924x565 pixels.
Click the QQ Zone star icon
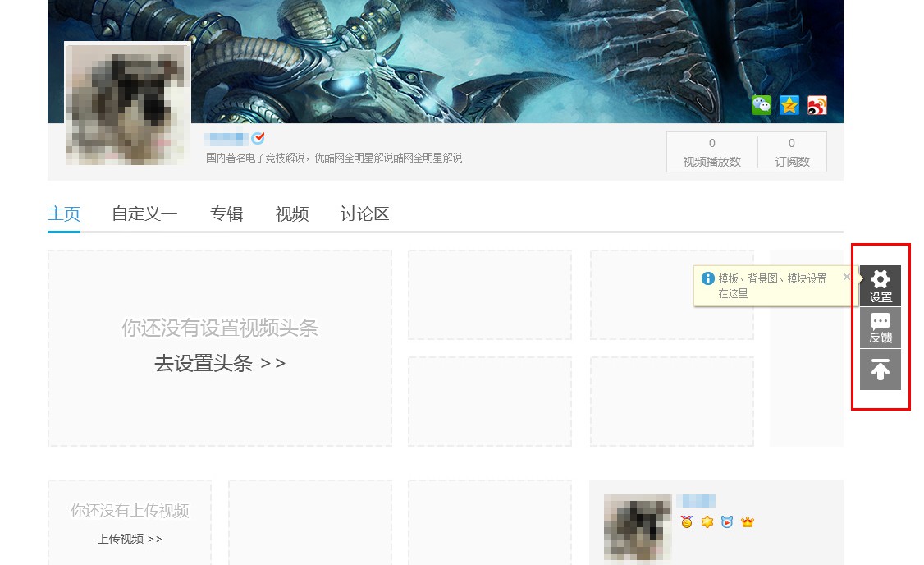pos(789,106)
